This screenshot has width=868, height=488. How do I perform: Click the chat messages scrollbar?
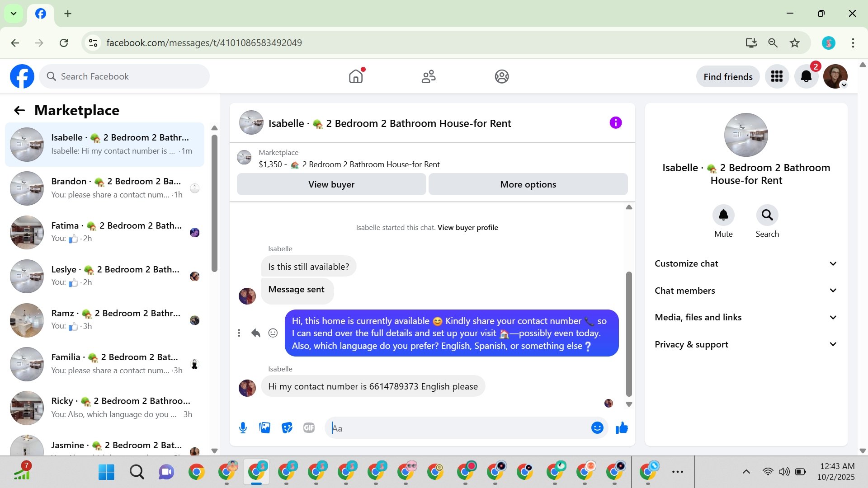pyautogui.click(x=628, y=333)
